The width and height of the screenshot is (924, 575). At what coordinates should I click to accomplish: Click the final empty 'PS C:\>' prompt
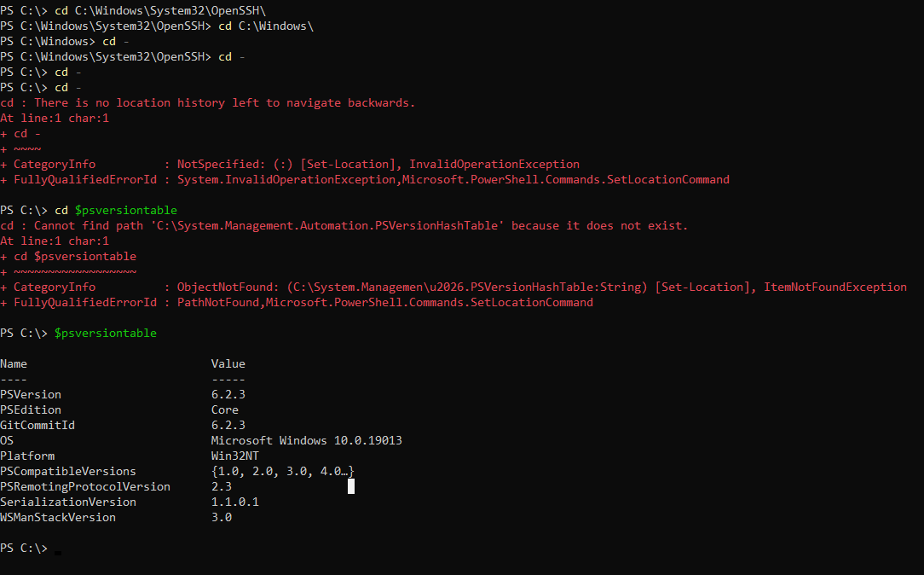(x=24, y=548)
